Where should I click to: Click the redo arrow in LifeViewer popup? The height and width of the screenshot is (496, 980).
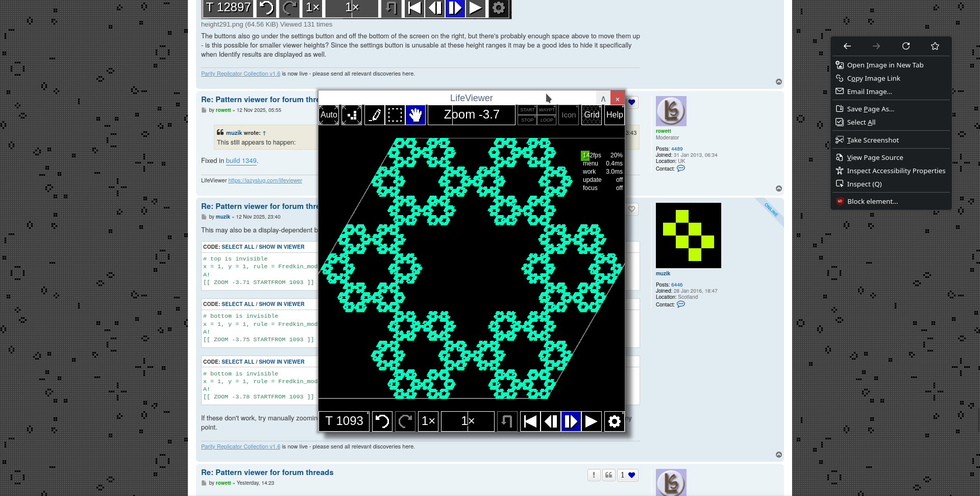(x=405, y=421)
